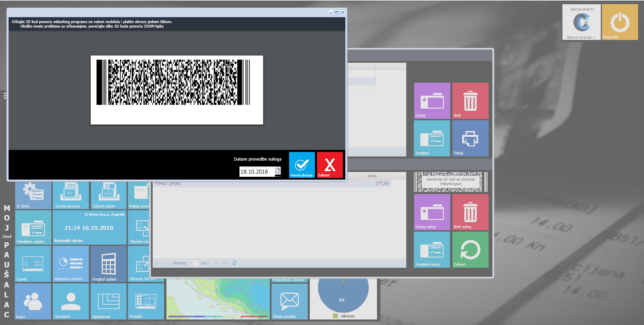This screenshot has height=325, width=644.
Task: Open the Slanje poruka envelope tile
Action: tap(289, 301)
